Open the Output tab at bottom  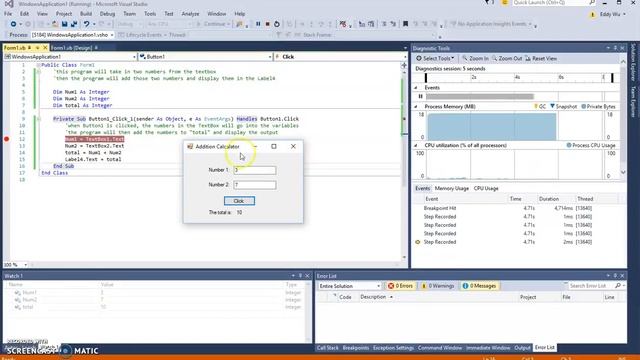click(x=522, y=348)
